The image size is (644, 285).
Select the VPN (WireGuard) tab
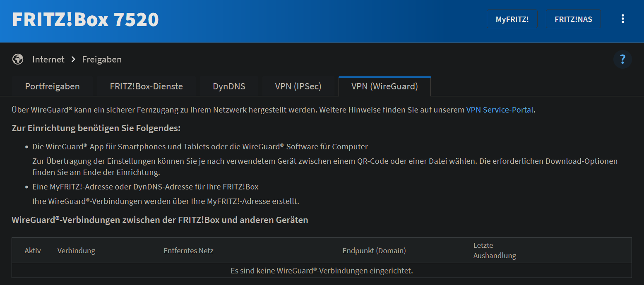click(384, 86)
